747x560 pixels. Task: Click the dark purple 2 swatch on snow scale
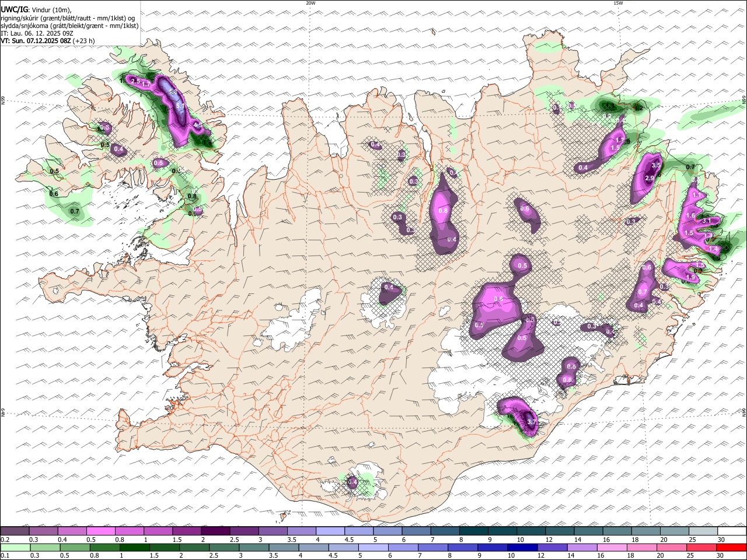click(215, 531)
